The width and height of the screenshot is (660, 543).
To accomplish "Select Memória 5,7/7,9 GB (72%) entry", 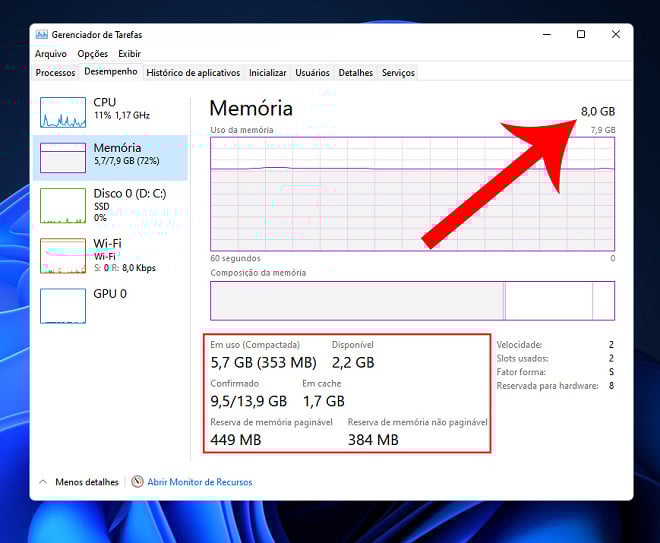I will [110, 158].
